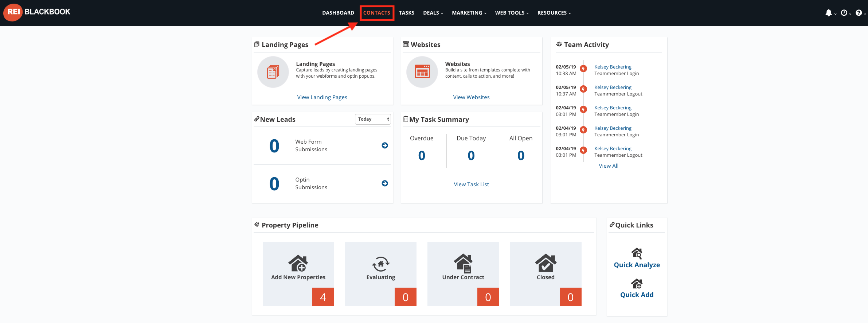Click the My Task Summary header icon
The height and width of the screenshot is (323, 868).
point(406,119)
